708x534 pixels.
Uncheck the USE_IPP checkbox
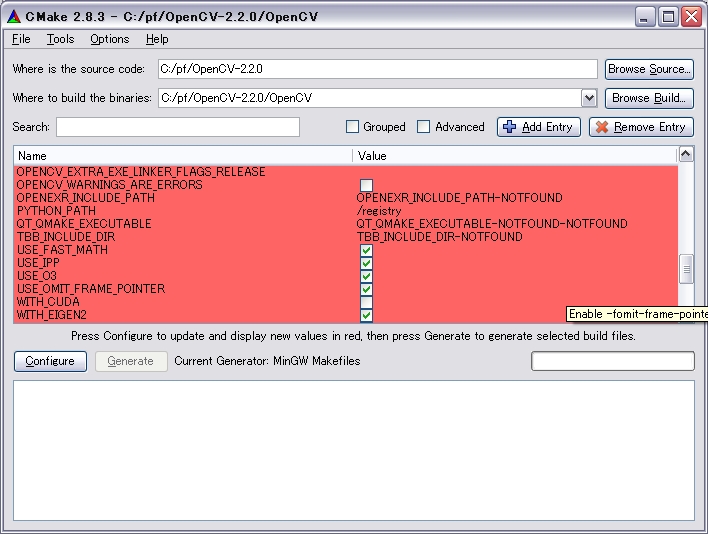(366, 263)
